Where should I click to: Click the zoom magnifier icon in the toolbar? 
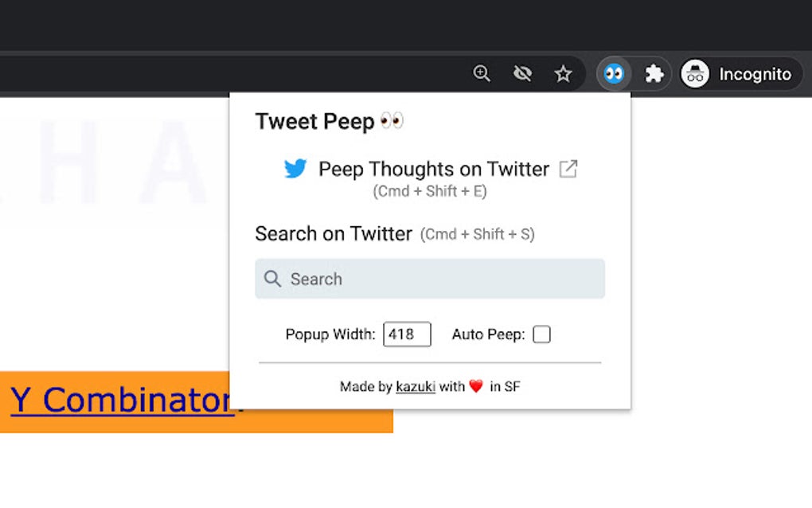tap(481, 72)
